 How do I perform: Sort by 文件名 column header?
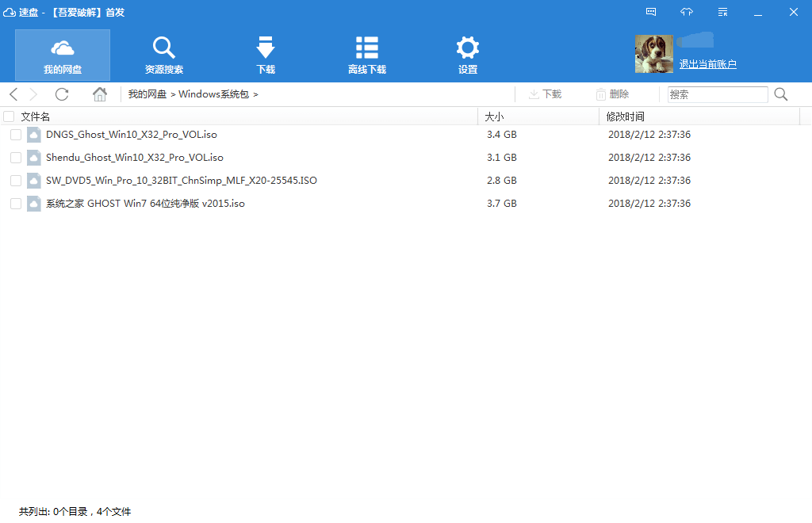(35, 116)
